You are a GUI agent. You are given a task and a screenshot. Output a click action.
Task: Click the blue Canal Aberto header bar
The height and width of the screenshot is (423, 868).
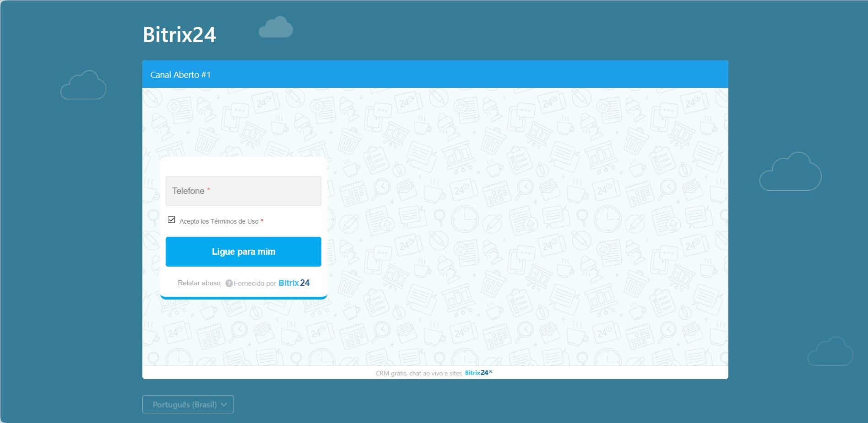(435, 74)
